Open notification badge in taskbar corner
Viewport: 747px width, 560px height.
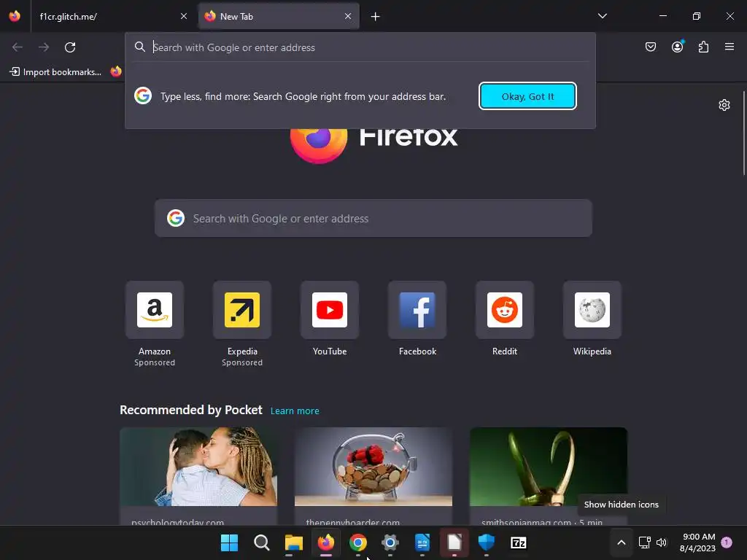click(x=727, y=542)
